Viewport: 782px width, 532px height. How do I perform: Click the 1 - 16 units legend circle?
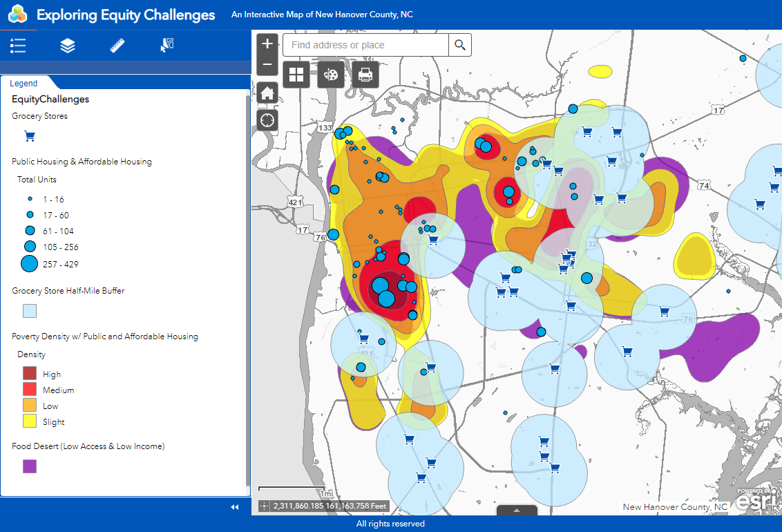pos(30,198)
